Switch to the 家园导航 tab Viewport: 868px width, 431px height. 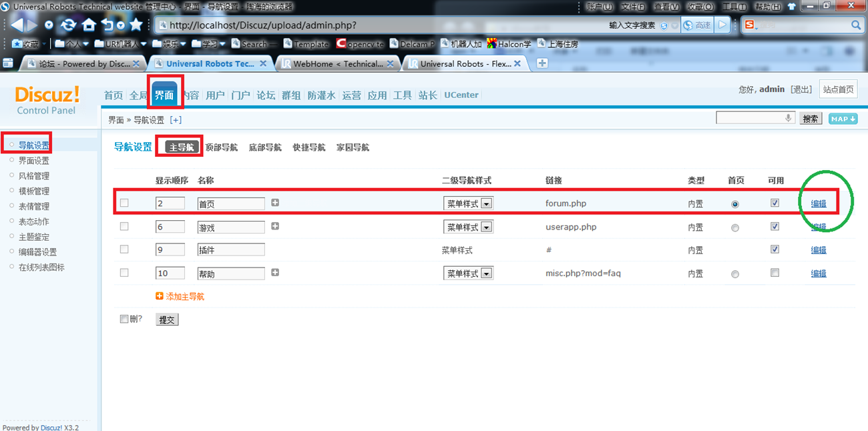[353, 147]
